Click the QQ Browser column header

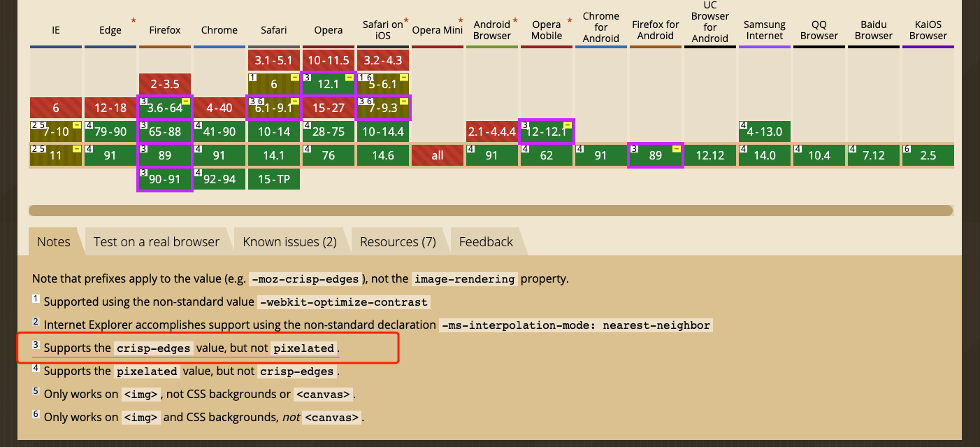[819, 30]
